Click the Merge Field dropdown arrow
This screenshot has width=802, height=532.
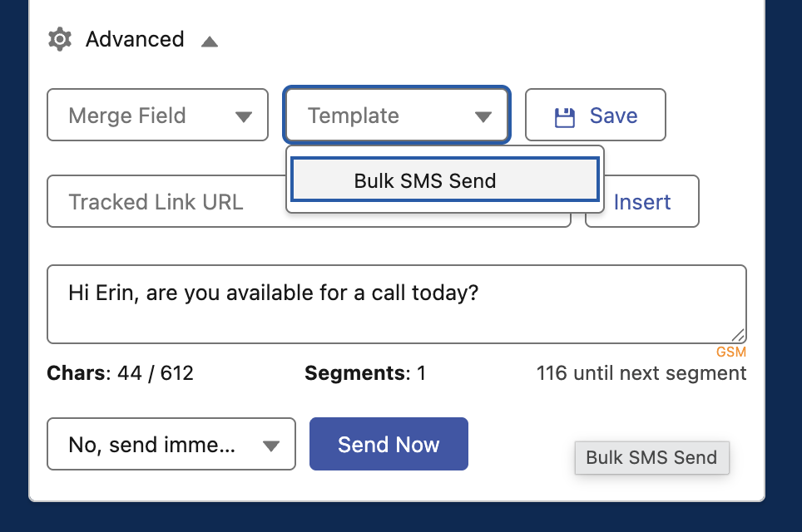(x=244, y=116)
